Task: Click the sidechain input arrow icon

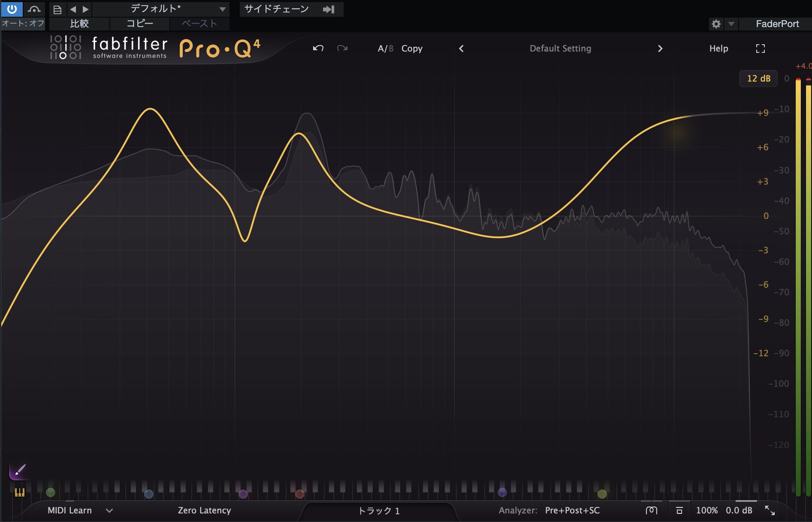Action: coord(329,9)
